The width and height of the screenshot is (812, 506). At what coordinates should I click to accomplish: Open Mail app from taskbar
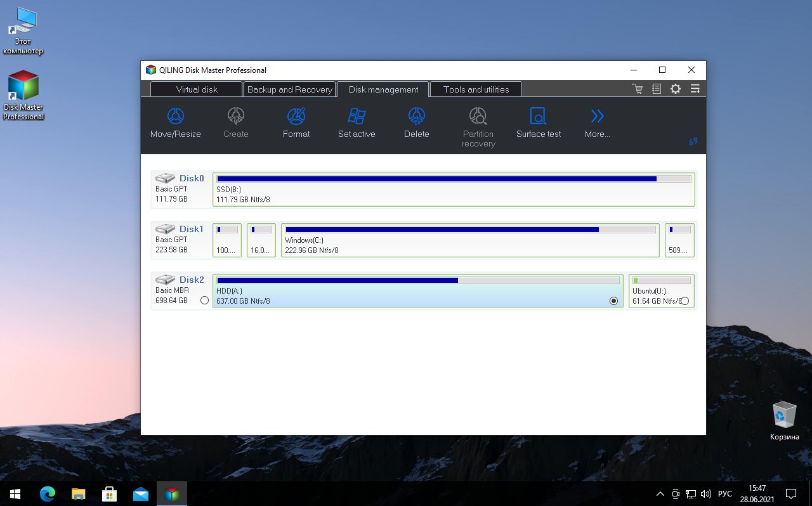point(141,493)
